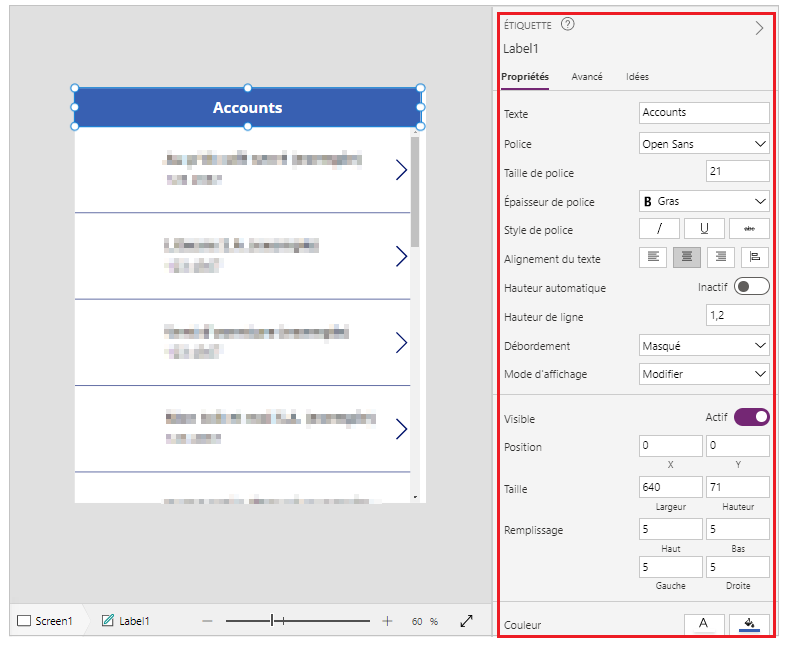This screenshot has height=648, width=787.
Task: Zoom in with the plus button
Action: click(x=387, y=621)
